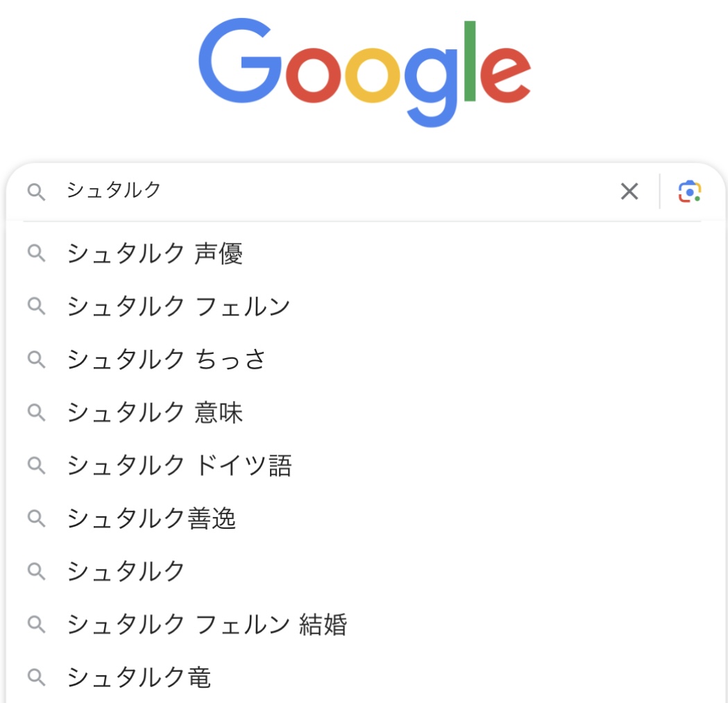Select suggestion シュタルク 声優
Screen dimensions: 728x703
154,253
